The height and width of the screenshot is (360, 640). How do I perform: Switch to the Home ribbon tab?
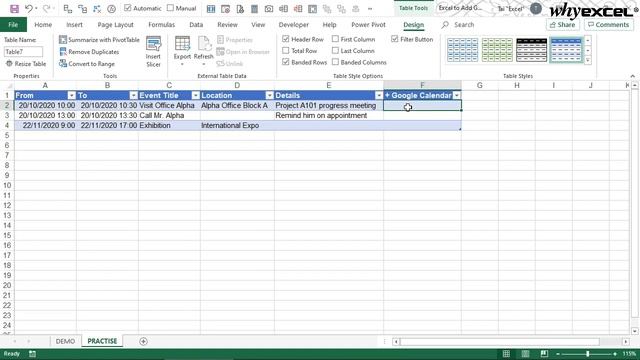pyautogui.click(x=43, y=25)
